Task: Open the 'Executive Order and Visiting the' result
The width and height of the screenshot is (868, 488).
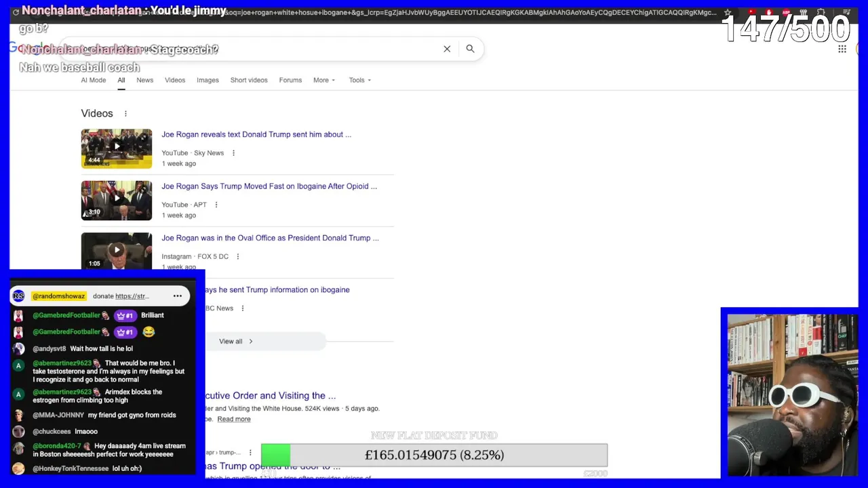Action: pos(270,396)
